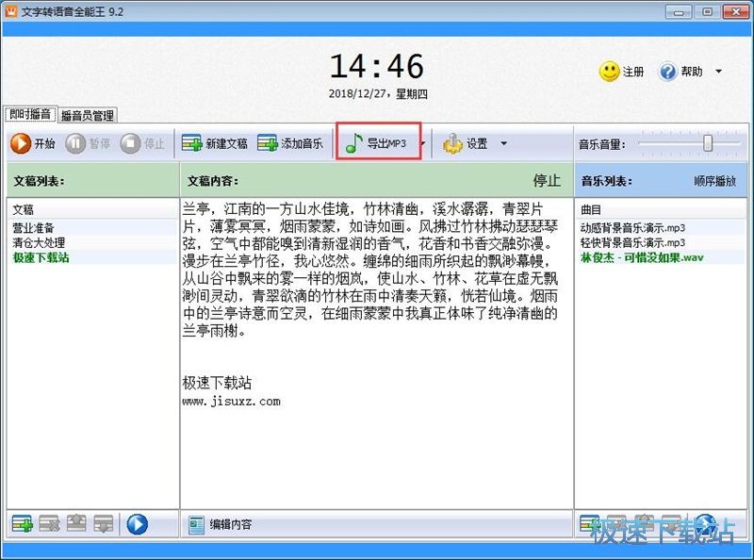Switch to the 播音员管理 tab
Image resolution: width=754 pixels, height=560 pixels.
[88, 115]
